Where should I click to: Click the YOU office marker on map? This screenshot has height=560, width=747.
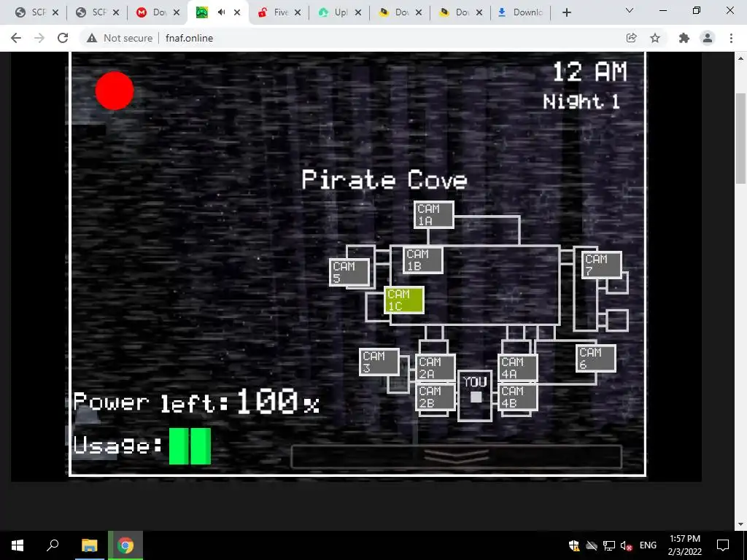(x=475, y=395)
